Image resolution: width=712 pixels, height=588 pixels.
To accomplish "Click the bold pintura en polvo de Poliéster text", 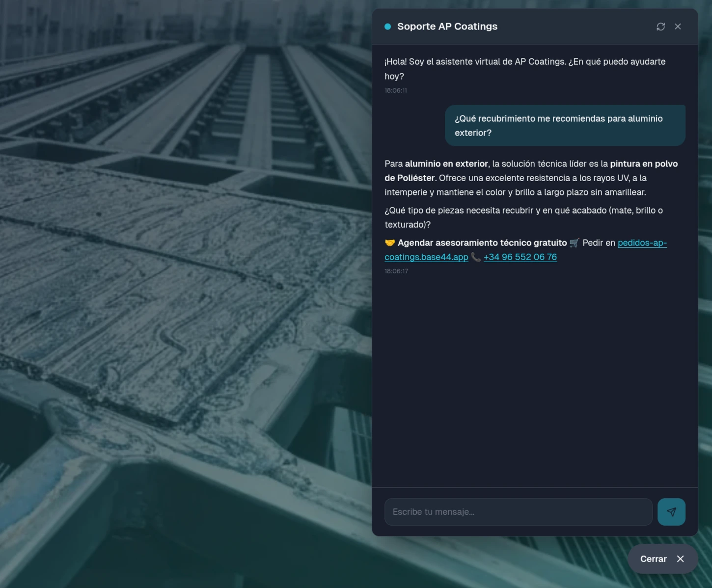I will click(x=643, y=163).
